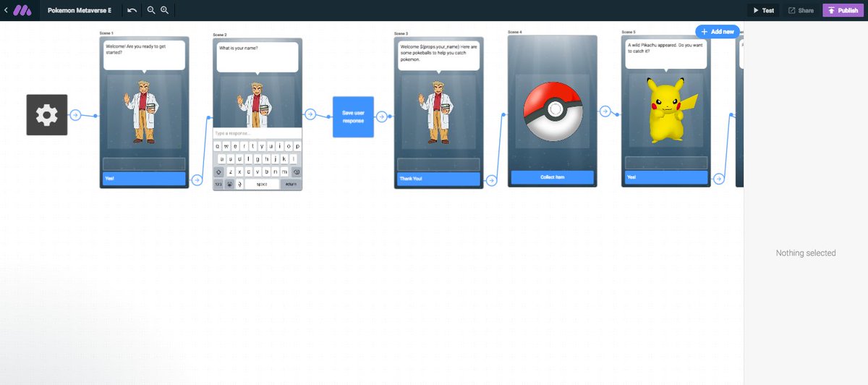868x385 pixels.
Task: Click the Pokemon Metaverse project title
Action: coord(80,11)
